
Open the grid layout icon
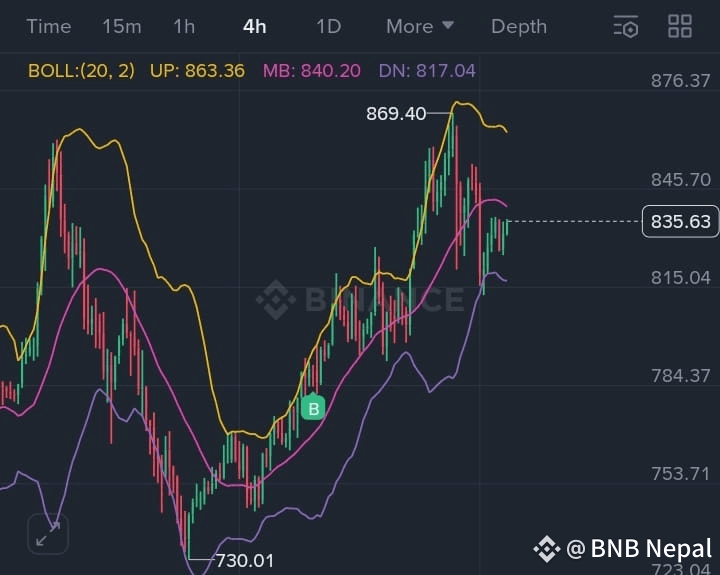pos(680,26)
